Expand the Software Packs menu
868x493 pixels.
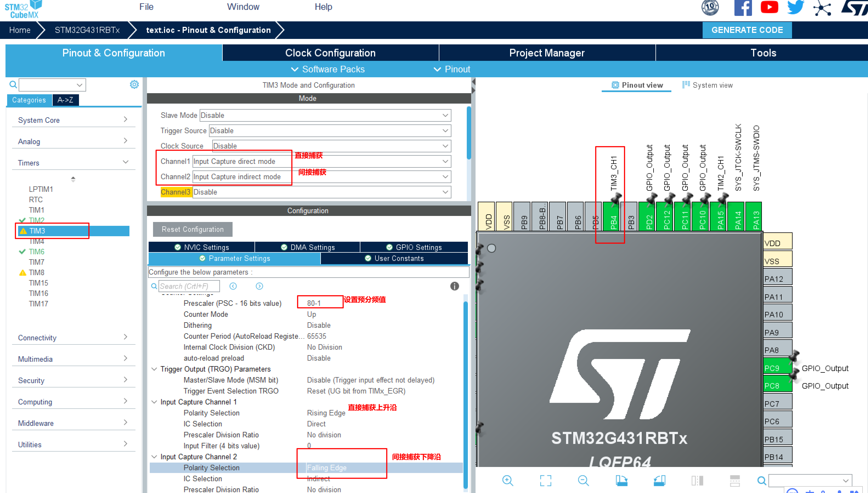pyautogui.click(x=328, y=69)
